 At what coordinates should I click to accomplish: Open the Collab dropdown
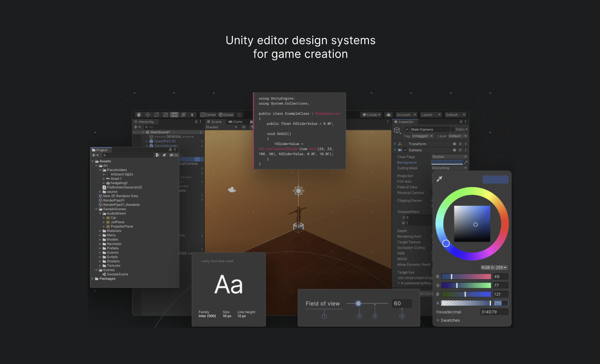coord(371,115)
